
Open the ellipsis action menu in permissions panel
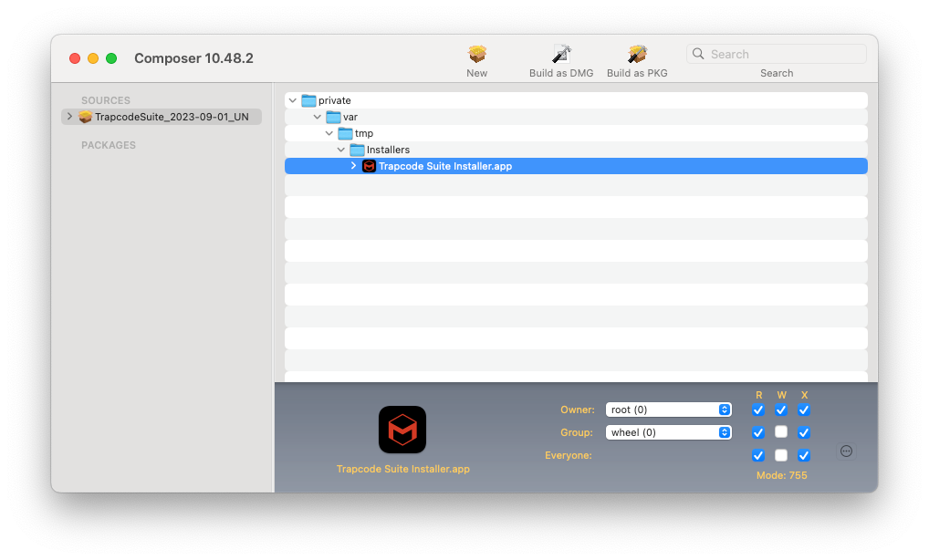coord(846,451)
